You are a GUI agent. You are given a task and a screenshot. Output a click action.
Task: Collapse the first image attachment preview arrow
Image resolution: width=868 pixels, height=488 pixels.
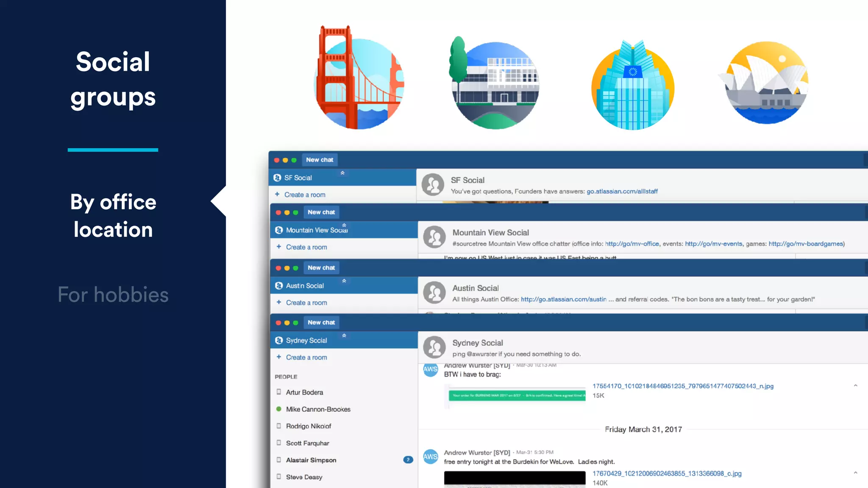point(855,385)
